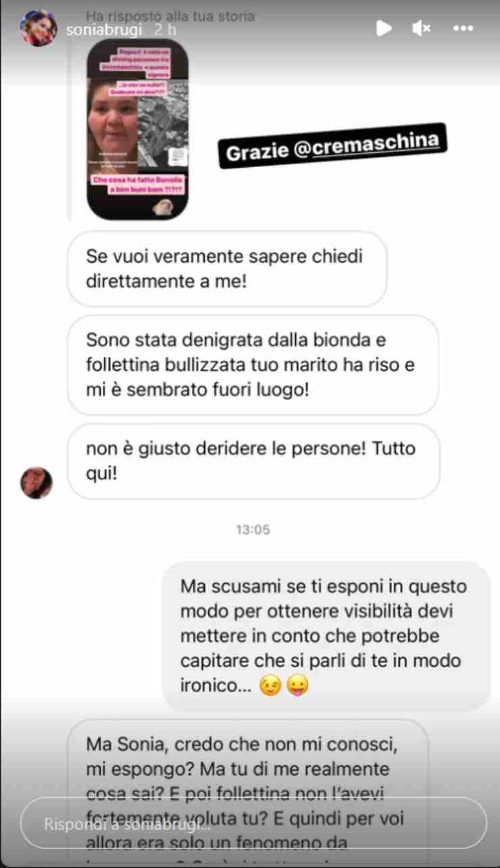This screenshot has width=500, height=868.
Task: Open the three-dot story options menu
Action: [x=463, y=28]
